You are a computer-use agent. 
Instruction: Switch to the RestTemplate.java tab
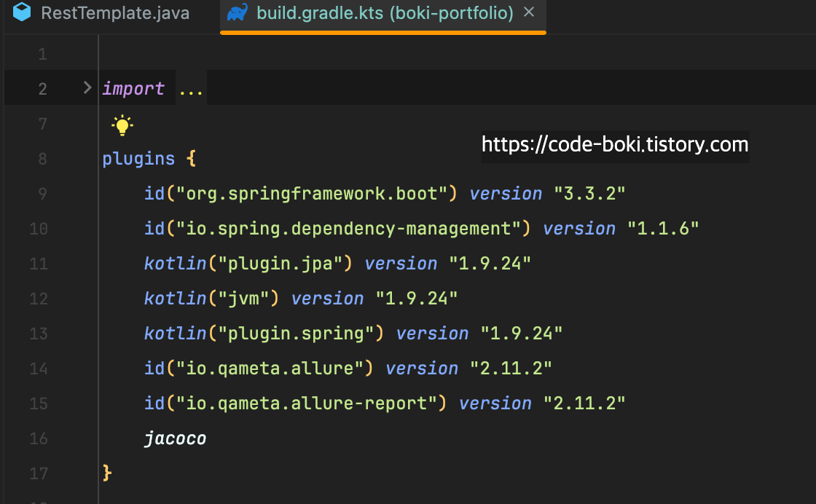tap(101, 13)
